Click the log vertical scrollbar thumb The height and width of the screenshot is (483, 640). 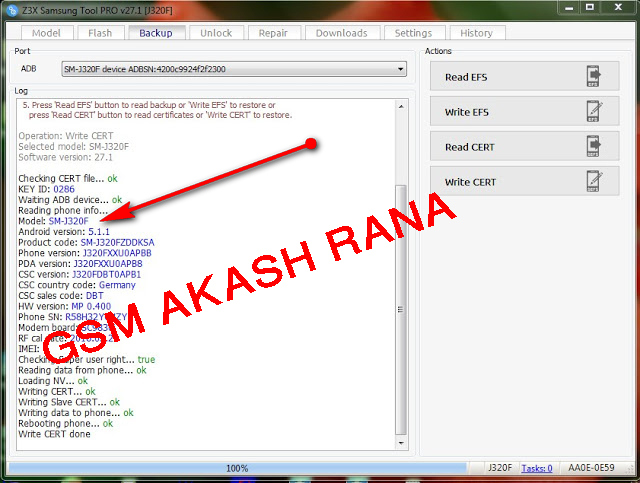401,309
